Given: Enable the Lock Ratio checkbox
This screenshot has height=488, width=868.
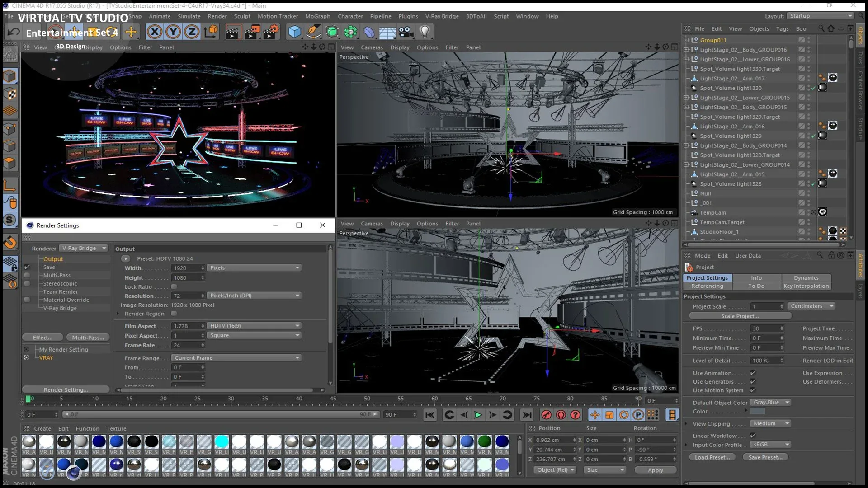Looking at the screenshot, I should click(x=174, y=286).
